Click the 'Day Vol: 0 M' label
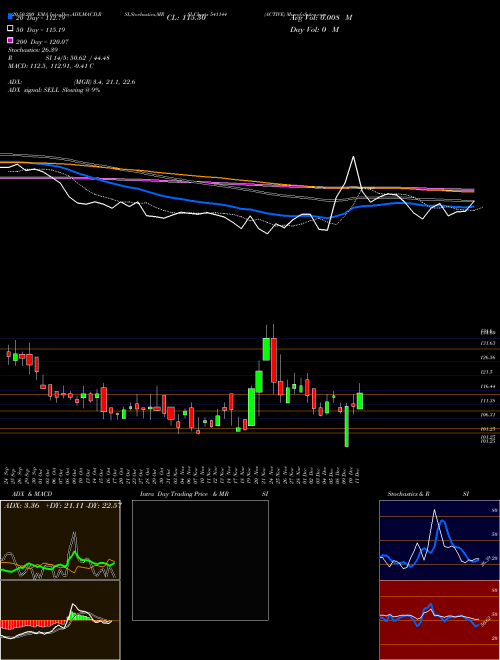Screen dimensions: 500x660 (314, 29)
